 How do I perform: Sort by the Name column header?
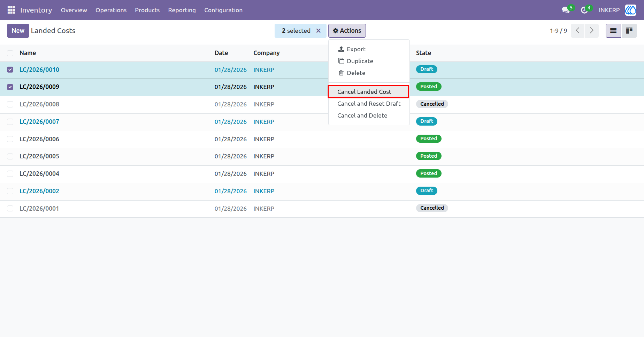point(28,53)
